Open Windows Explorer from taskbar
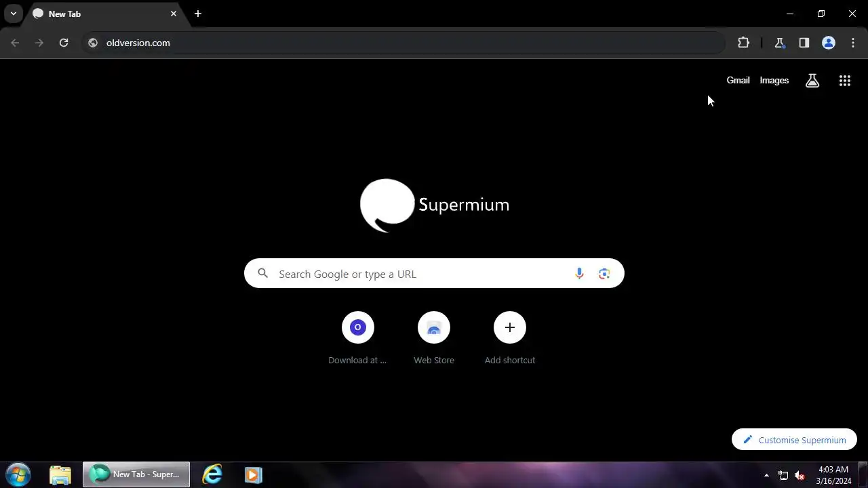Viewport: 868px width, 488px height. [60, 475]
